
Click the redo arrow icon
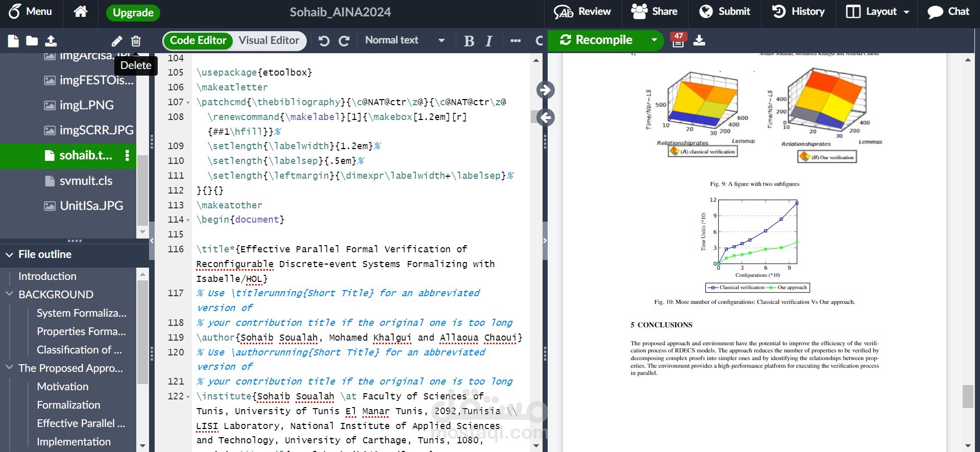pos(345,41)
